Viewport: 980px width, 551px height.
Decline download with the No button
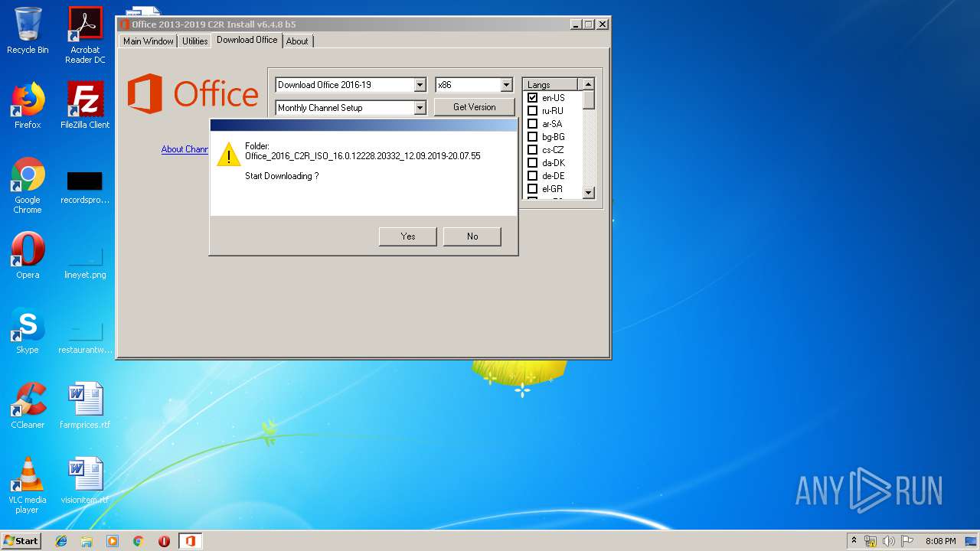point(472,236)
